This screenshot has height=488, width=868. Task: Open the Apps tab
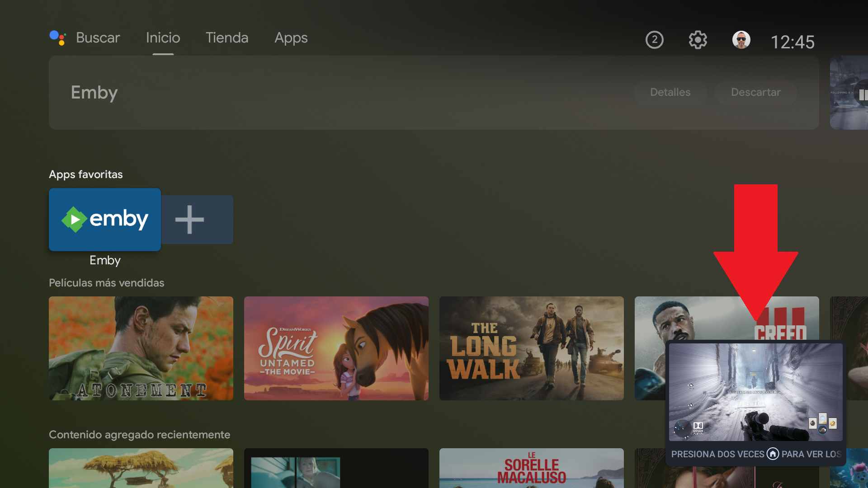(291, 38)
